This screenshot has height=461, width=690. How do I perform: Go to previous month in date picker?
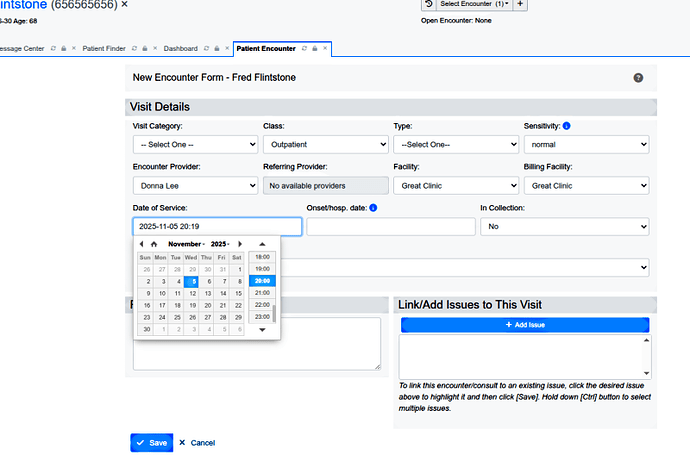tap(141, 244)
